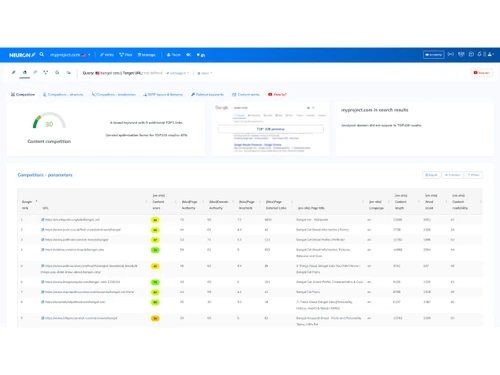Open the user account menu
This screenshot has width=500, height=375.
pyautogui.click(x=490, y=54)
